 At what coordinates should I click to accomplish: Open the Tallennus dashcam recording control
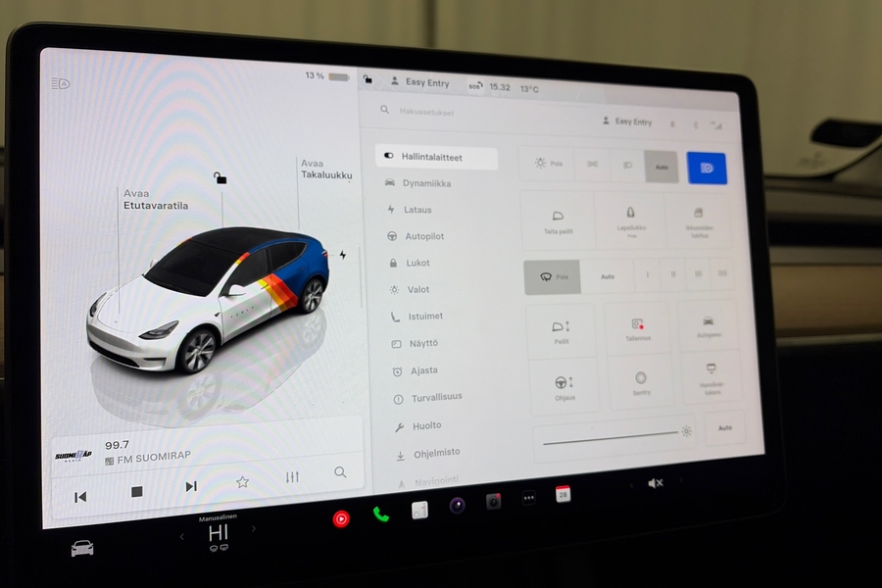point(637,327)
